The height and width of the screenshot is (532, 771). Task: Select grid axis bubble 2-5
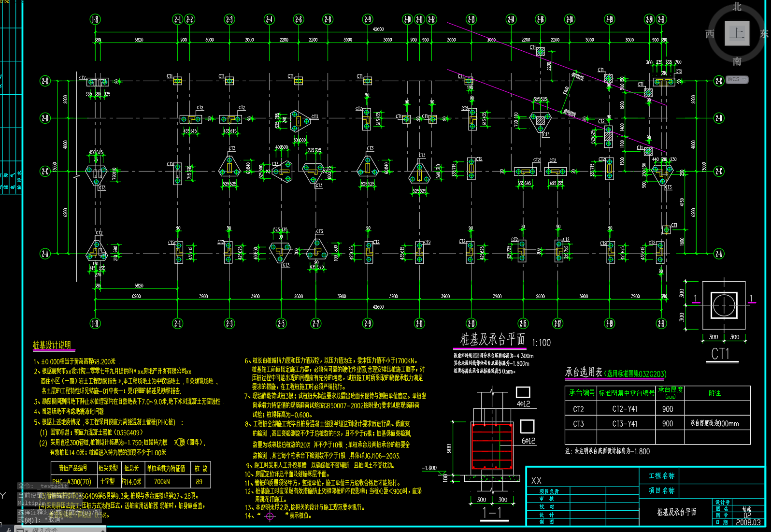(x=281, y=323)
